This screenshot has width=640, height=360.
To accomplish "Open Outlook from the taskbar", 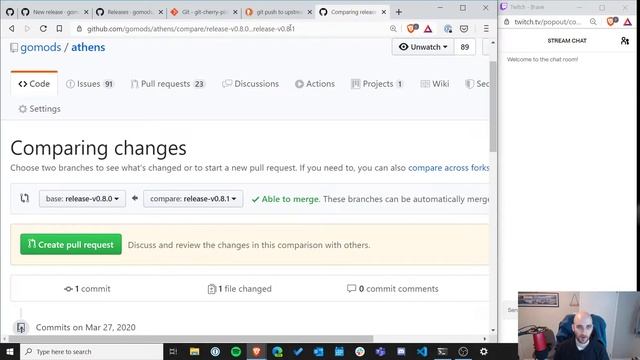I will pyautogui.click(x=318, y=351).
